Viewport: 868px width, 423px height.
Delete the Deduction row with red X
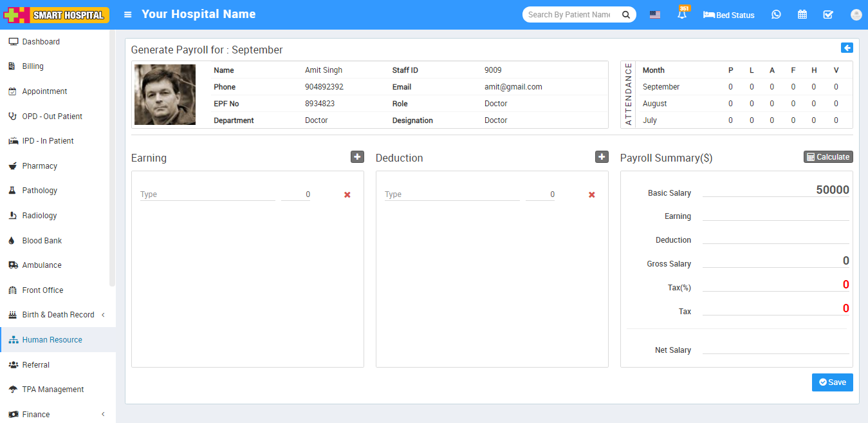pyautogui.click(x=592, y=194)
